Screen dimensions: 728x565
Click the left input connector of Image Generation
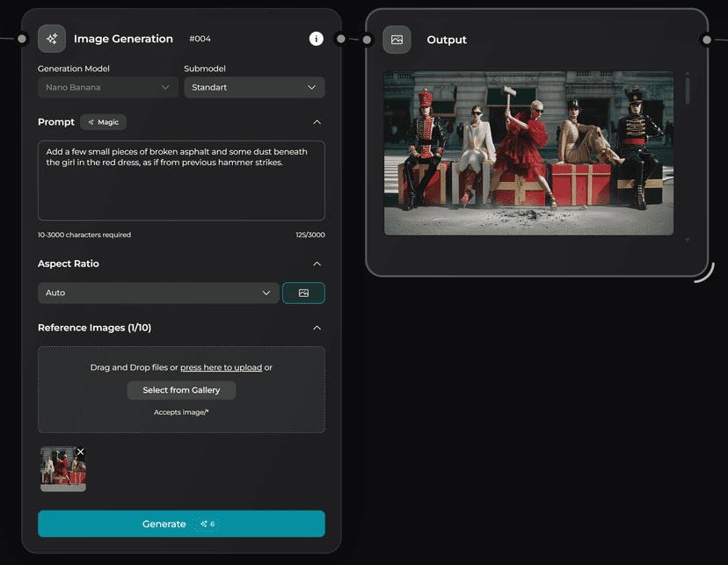coord(22,39)
